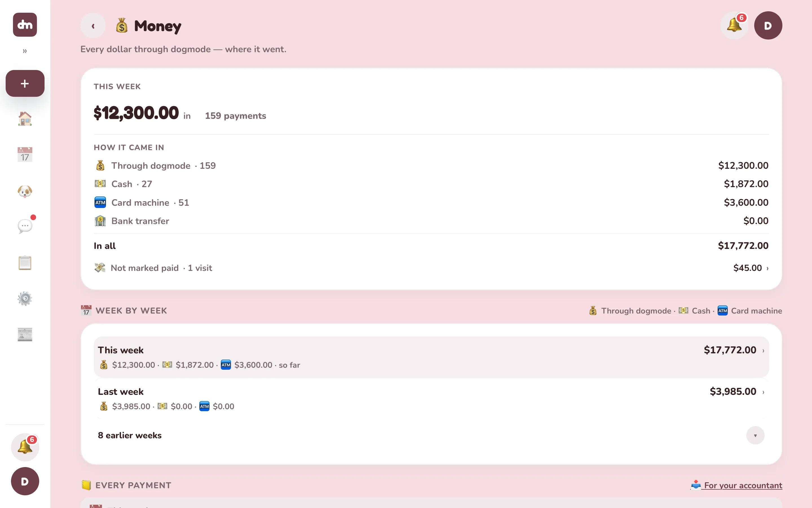Click the bank building icon
The image size is (812, 508).
[x=100, y=221]
